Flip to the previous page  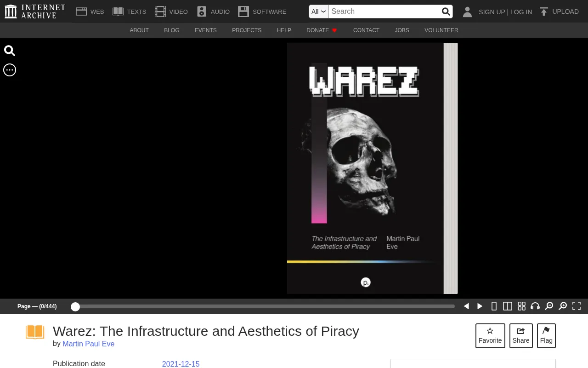click(x=466, y=306)
